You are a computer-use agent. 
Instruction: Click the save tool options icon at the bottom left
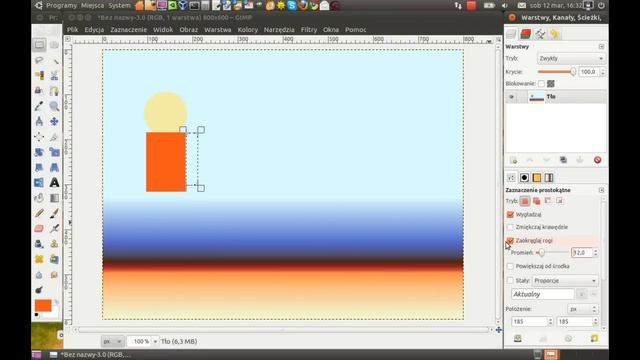pyautogui.click(x=518, y=338)
